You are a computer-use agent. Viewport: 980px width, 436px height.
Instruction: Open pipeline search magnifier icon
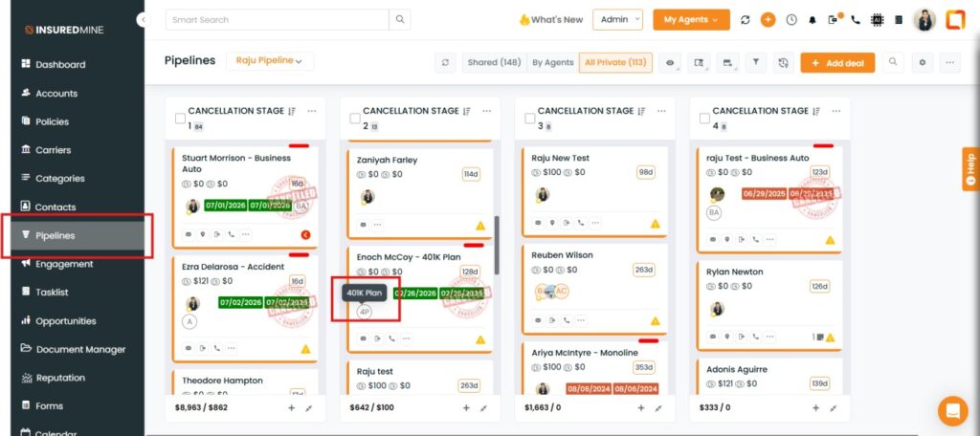(x=893, y=62)
